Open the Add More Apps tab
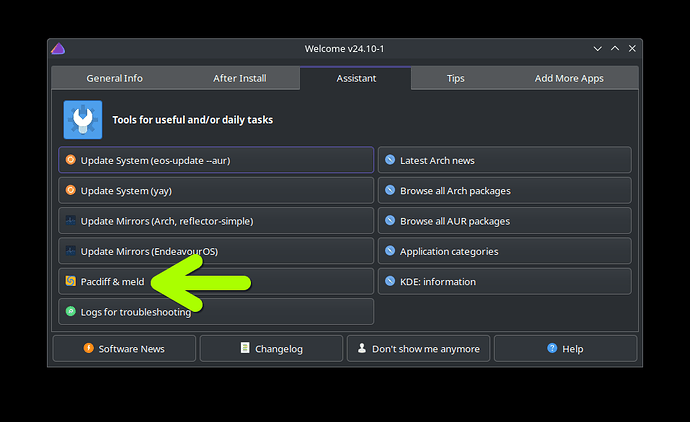Screen dimensions: 690x422 (x=569, y=78)
